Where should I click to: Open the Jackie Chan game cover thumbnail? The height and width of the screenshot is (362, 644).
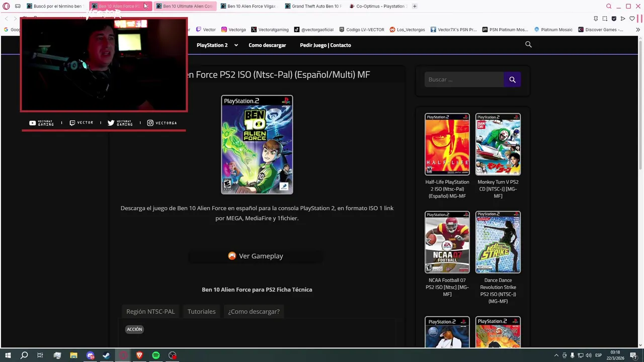pos(498,332)
